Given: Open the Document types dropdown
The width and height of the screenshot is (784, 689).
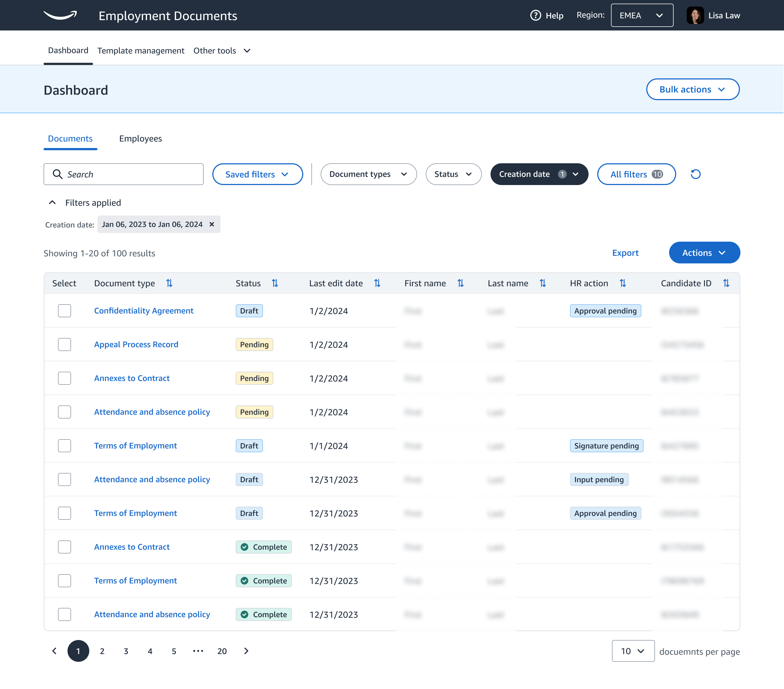Looking at the screenshot, I should pyautogui.click(x=368, y=174).
